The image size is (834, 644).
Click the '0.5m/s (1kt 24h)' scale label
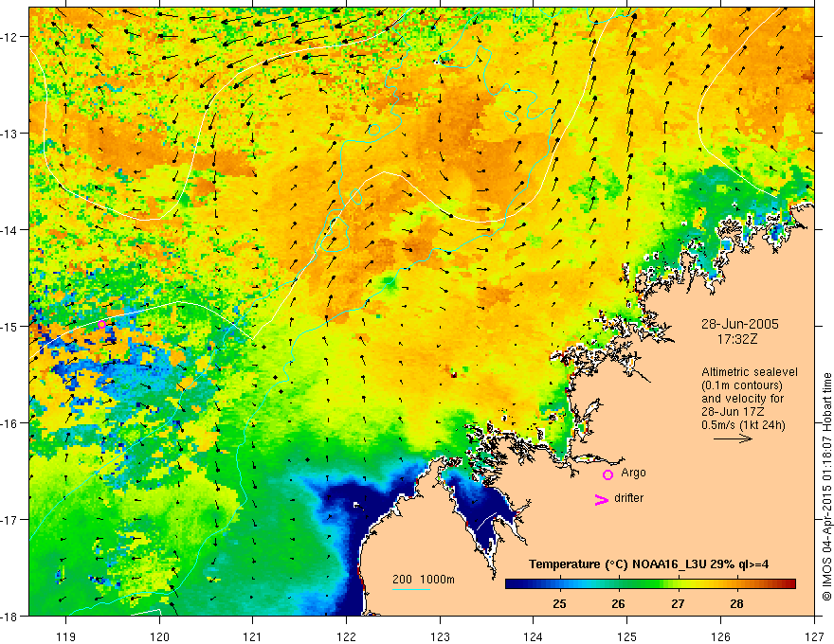pyautogui.click(x=744, y=425)
